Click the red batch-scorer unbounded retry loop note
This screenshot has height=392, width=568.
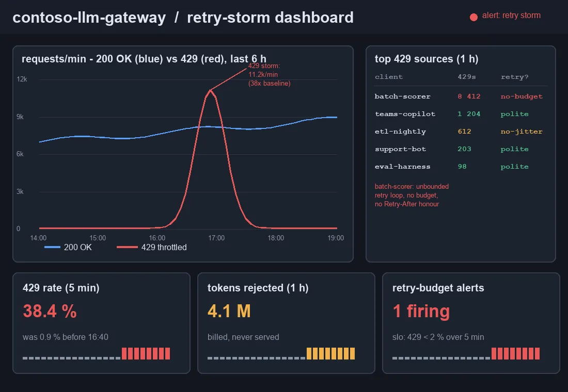pyautogui.click(x=412, y=195)
